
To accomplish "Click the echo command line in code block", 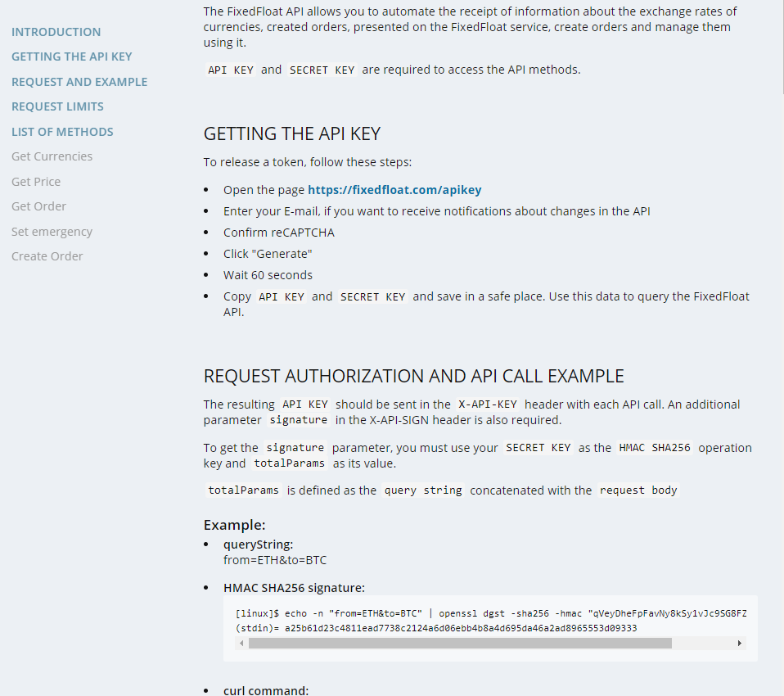I will [x=491, y=613].
